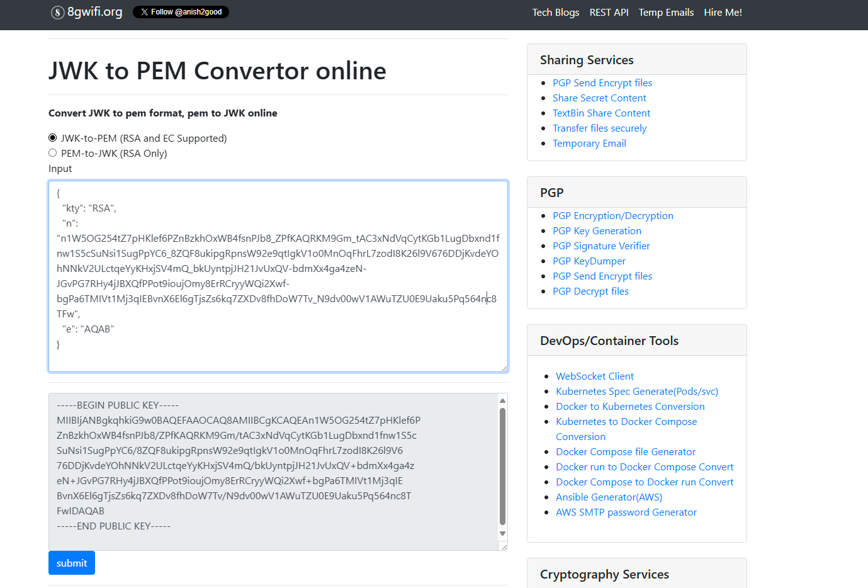Open the PGP Decrypt files link

(590, 291)
